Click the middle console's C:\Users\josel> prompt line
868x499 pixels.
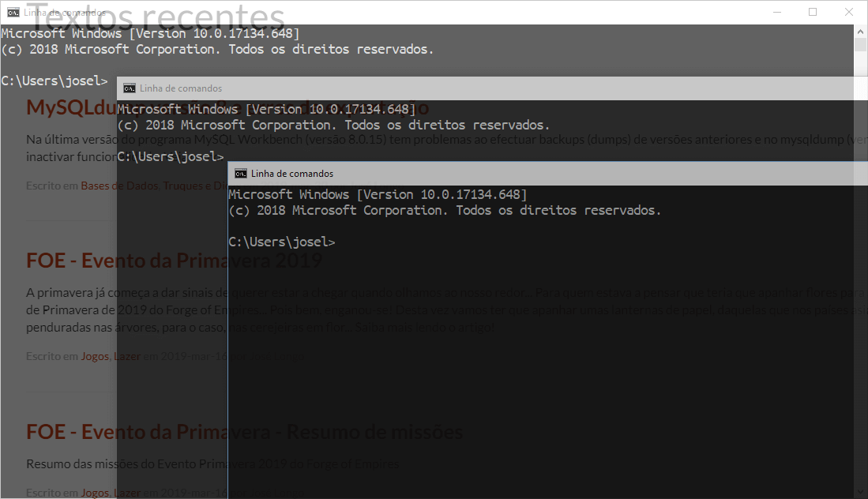pyautogui.click(x=171, y=157)
